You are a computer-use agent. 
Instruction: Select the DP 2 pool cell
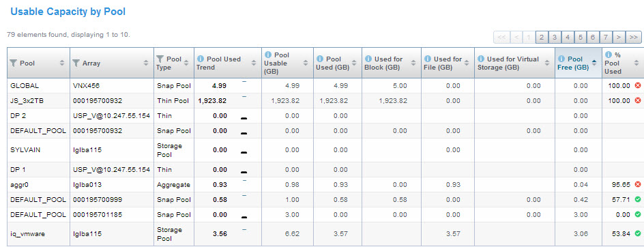coord(39,115)
